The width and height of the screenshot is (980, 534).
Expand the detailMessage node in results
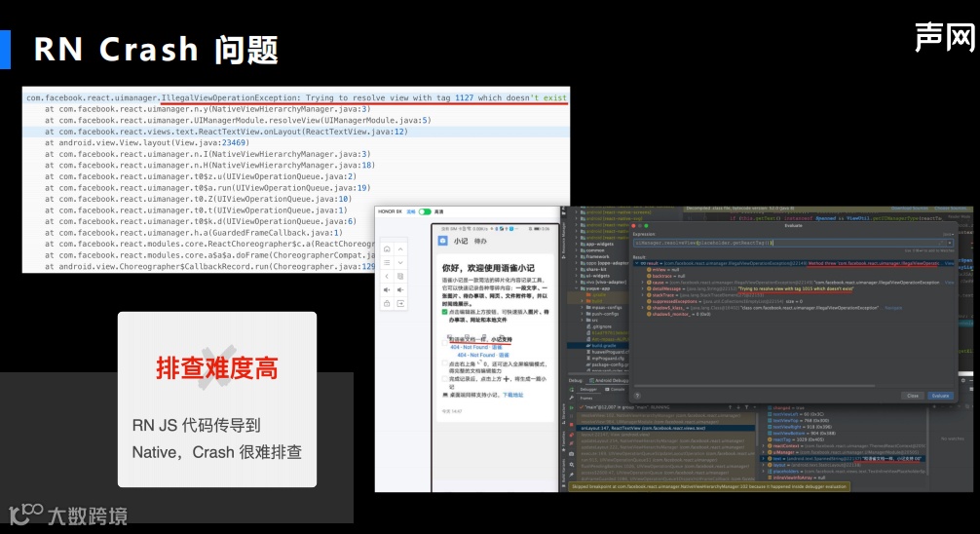pyautogui.click(x=643, y=288)
